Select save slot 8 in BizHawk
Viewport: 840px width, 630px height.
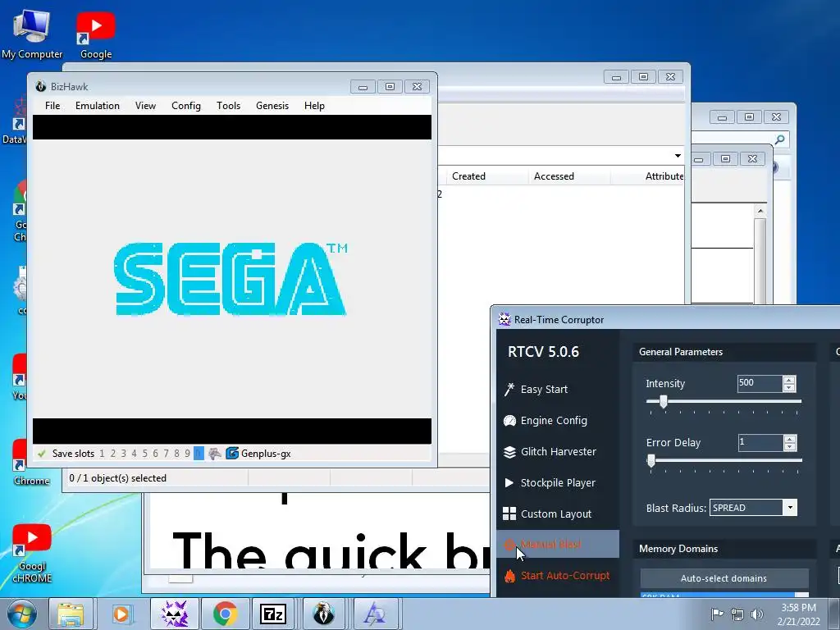tap(177, 453)
